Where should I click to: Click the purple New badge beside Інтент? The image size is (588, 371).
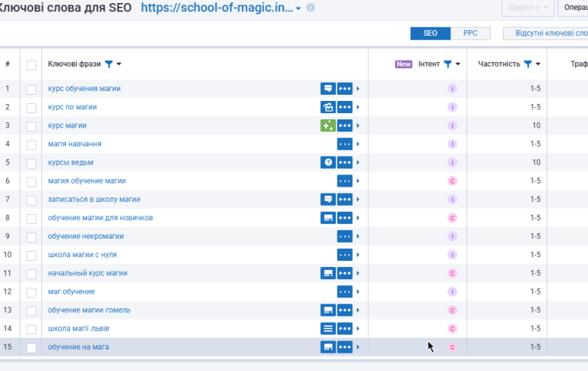pyautogui.click(x=403, y=64)
